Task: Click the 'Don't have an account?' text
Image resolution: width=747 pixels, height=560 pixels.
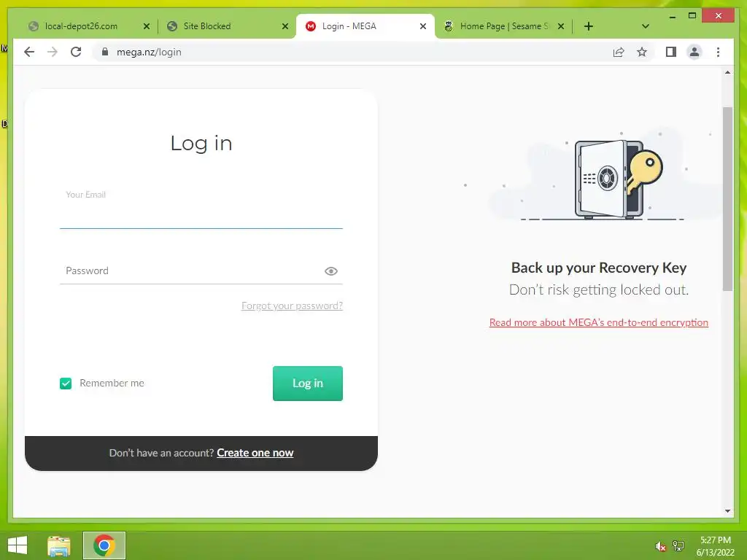Action: tap(161, 453)
